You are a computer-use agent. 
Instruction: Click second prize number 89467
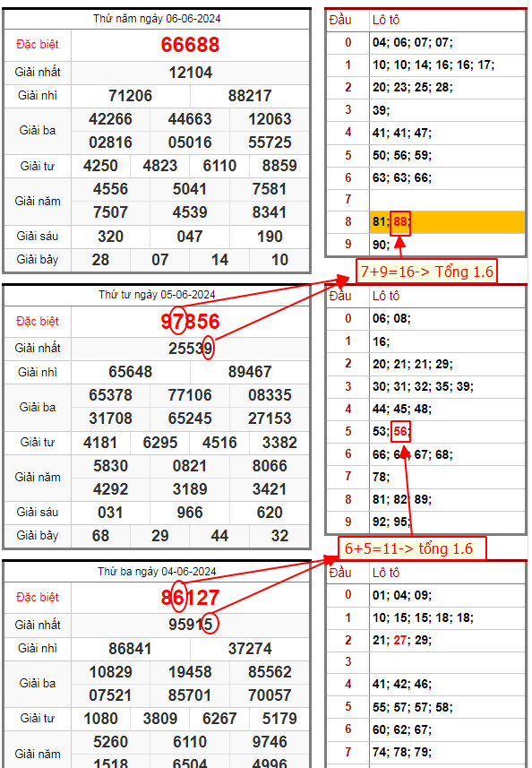pos(250,372)
